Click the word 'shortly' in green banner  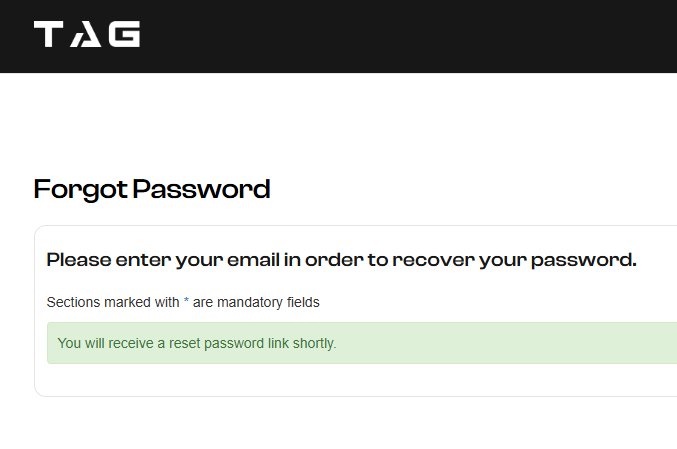click(x=314, y=343)
